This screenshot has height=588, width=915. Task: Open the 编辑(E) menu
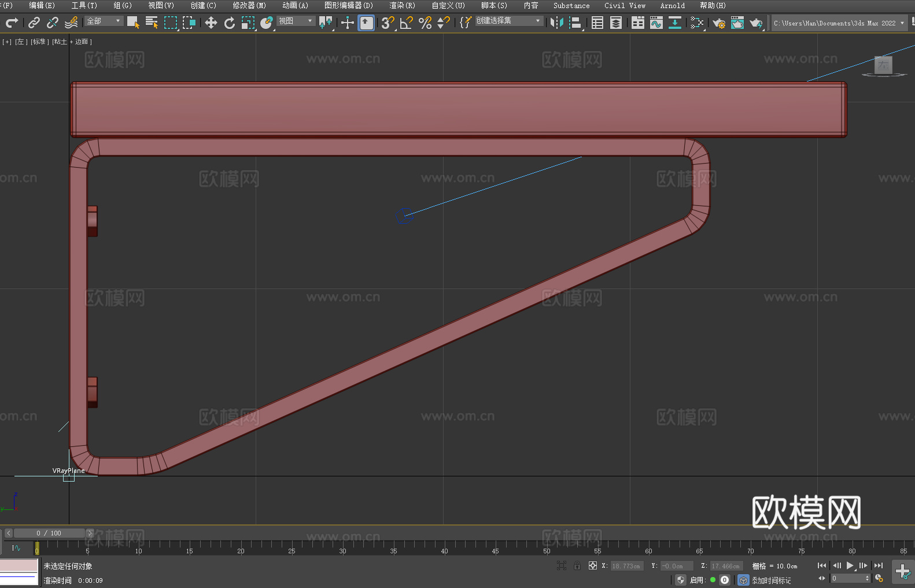pyautogui.click(x=42, y=5)
